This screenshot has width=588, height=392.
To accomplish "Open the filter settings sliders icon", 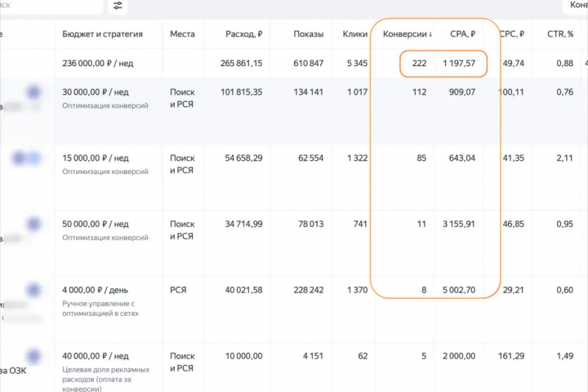I will [118, 5].
